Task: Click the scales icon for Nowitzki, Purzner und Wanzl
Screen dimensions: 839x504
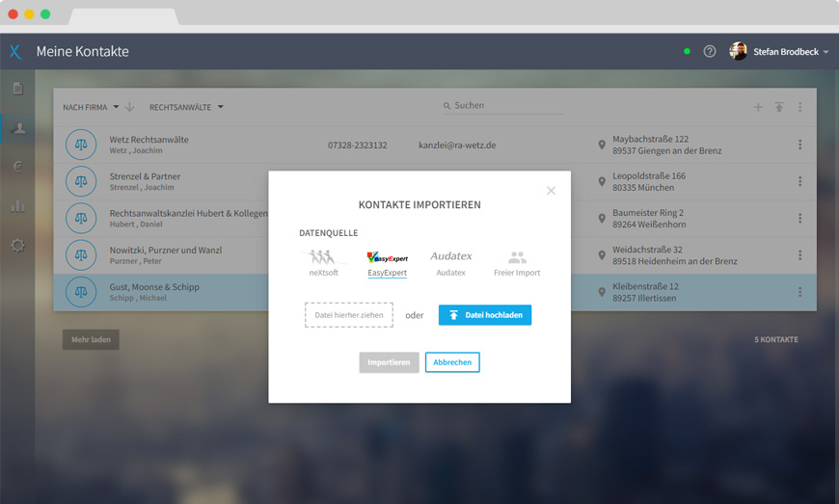Action: pos(81,255)
